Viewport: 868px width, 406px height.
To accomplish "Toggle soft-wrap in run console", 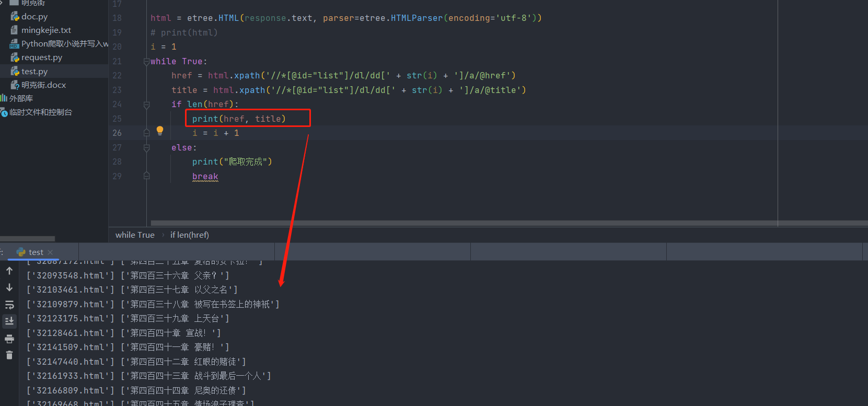I will [x=9, y=305].
